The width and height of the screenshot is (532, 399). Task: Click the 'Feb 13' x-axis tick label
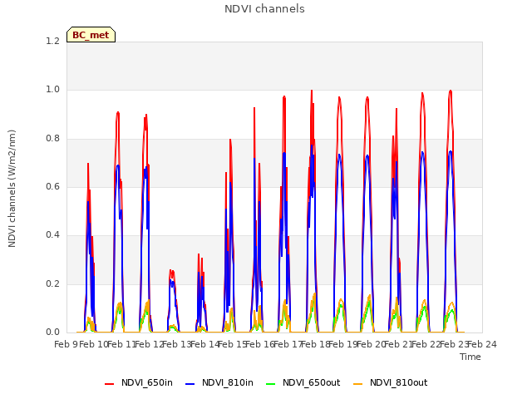click(177, 344)
